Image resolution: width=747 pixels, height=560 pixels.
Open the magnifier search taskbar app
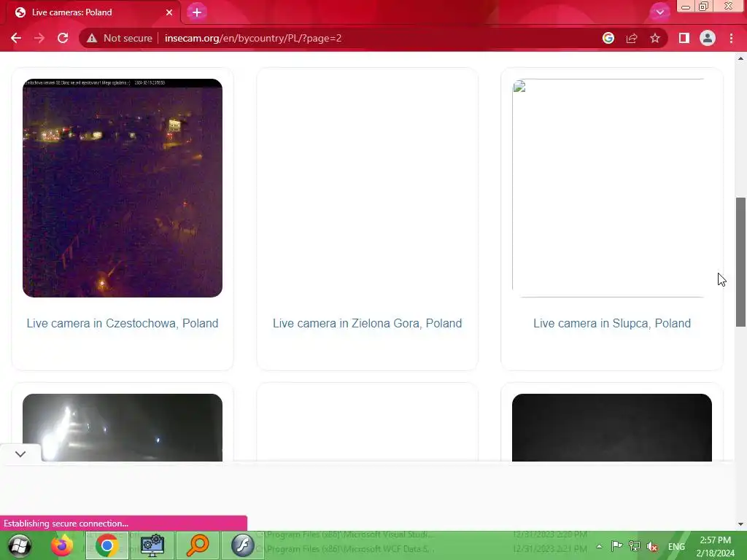coord(197,545)
